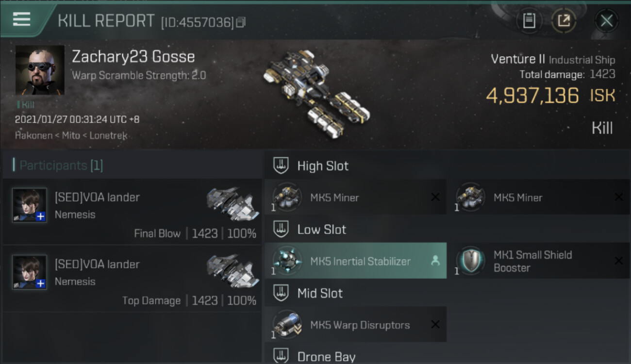Click the MK5 Warp Disruptors module icon
The image size is (631, 364).
(x=286, y=325)
